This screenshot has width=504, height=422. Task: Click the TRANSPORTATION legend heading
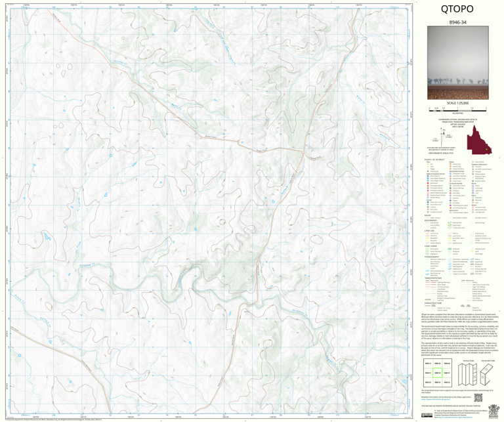click(433, 278)
